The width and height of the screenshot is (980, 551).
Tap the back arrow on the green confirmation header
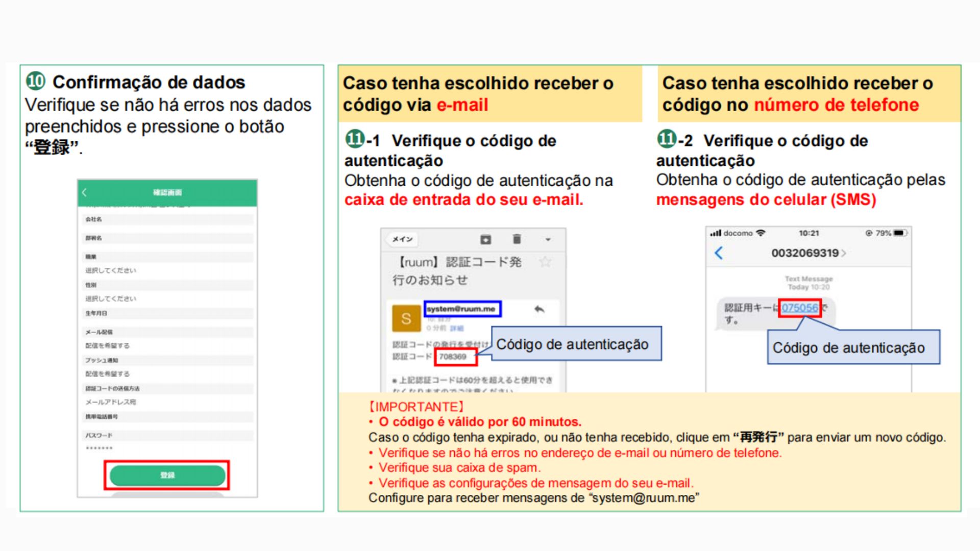click(85, 192)
